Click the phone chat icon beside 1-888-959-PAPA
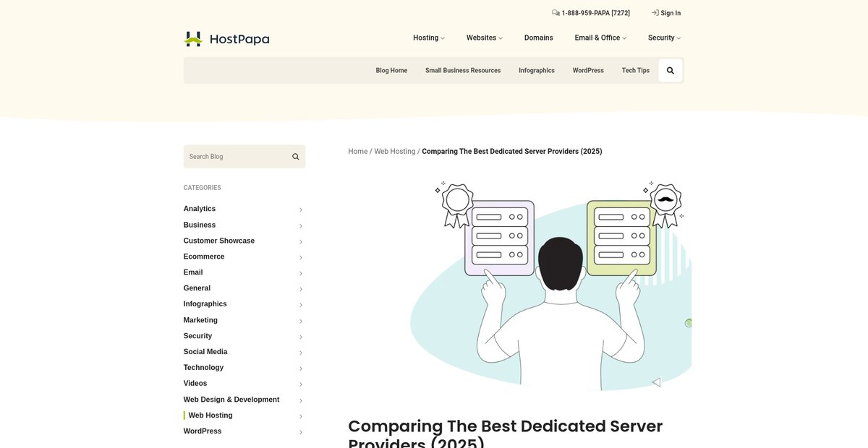This screenshot has height=448, width=868. coord(556,13)
